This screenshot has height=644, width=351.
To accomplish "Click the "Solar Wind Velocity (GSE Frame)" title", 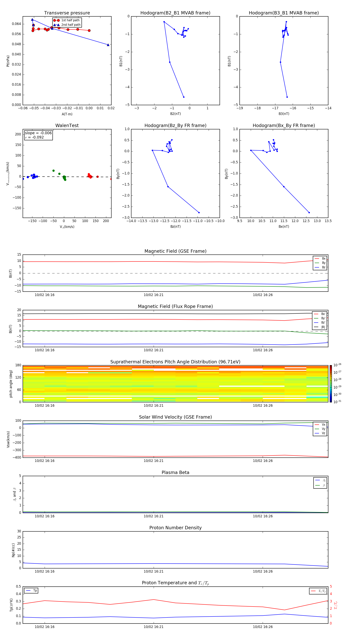I will 175,417.
